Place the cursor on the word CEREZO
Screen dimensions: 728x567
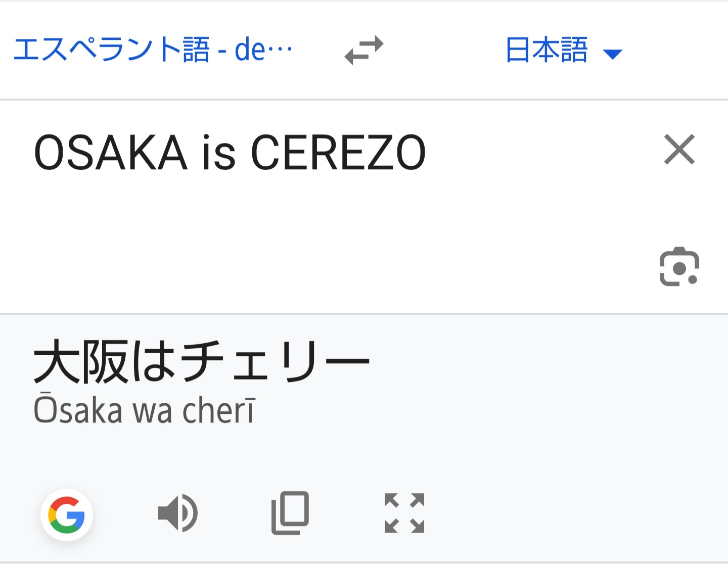tap(338, 153)
